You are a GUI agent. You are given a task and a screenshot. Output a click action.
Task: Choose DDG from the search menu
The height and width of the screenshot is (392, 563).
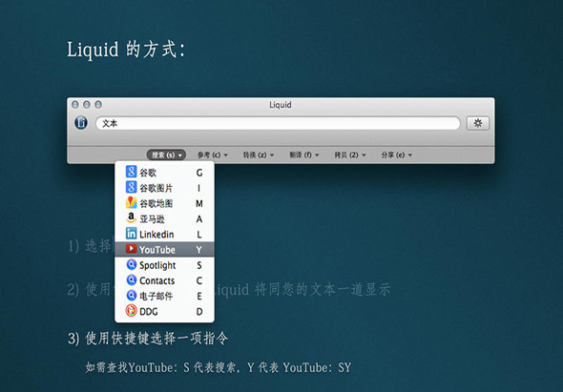(164, 311)
